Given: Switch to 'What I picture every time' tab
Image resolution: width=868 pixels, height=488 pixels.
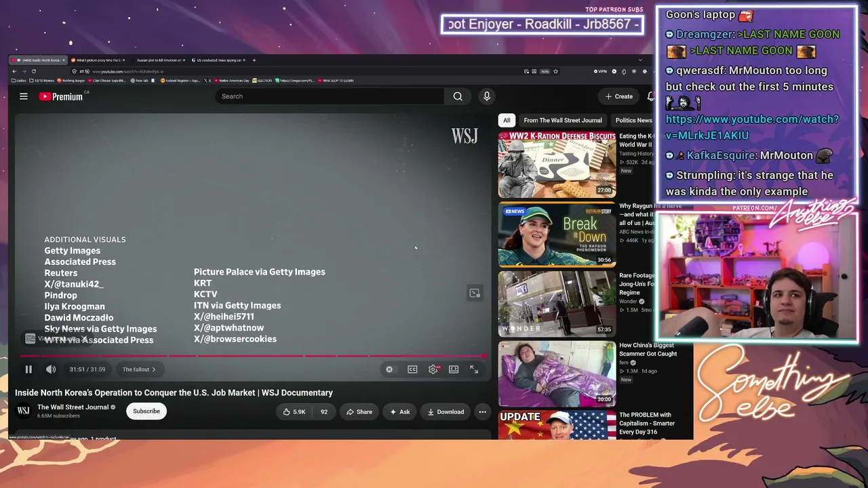Looking at the screenshot, I should point(98,60).
